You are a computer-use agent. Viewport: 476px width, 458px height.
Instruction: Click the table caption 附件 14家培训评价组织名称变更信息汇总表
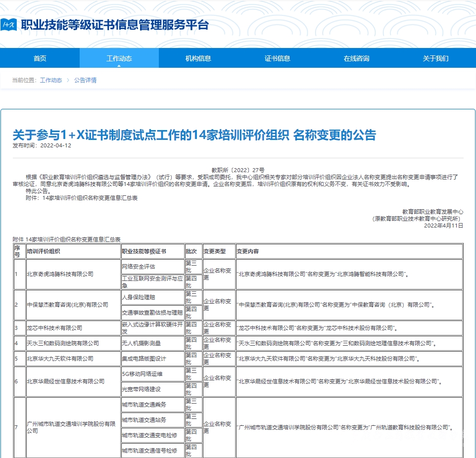pyautogui.click(x=66, y=239)
